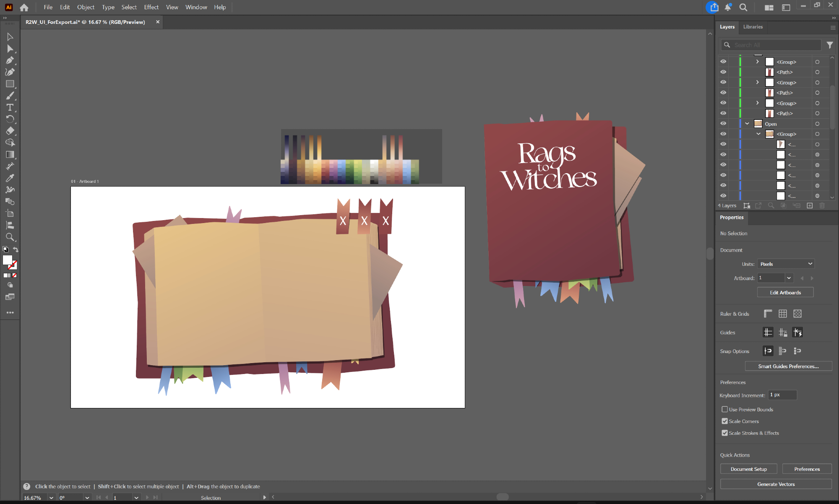Select the Eyedropper tool
Viewport: 839px width, 504px height.
(10, 178)
